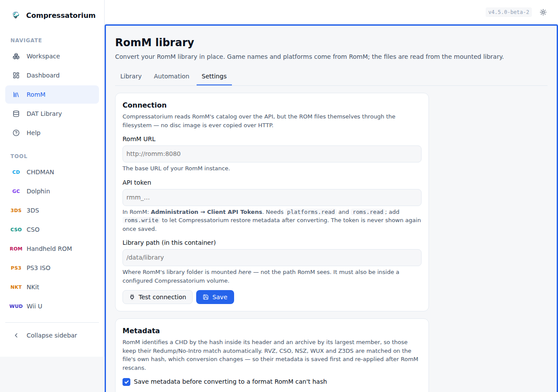Open Help via its question-mark icon
This screenshot has height=392, width=558.
[x=16, y=133]
